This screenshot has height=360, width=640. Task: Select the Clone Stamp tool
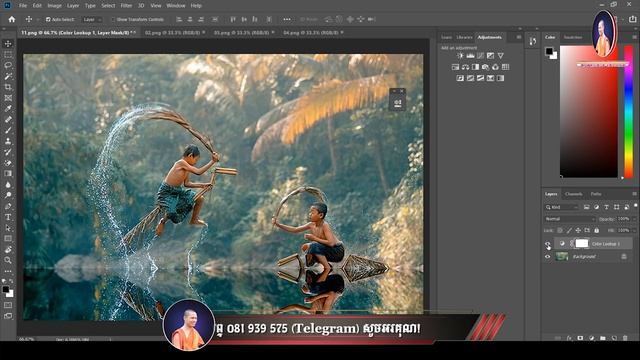(x=8, y=141)
